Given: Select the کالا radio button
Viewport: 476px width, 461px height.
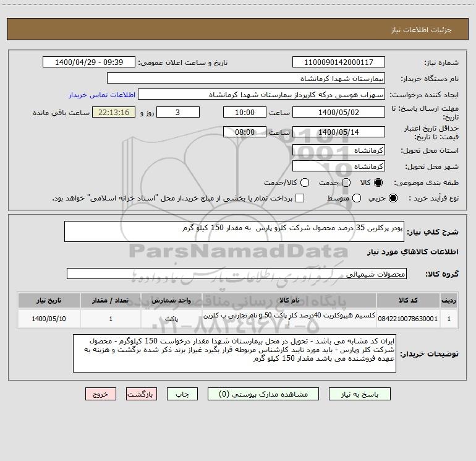Looking at the screenshot, I should pyautogui.click(x=378, y=183).
